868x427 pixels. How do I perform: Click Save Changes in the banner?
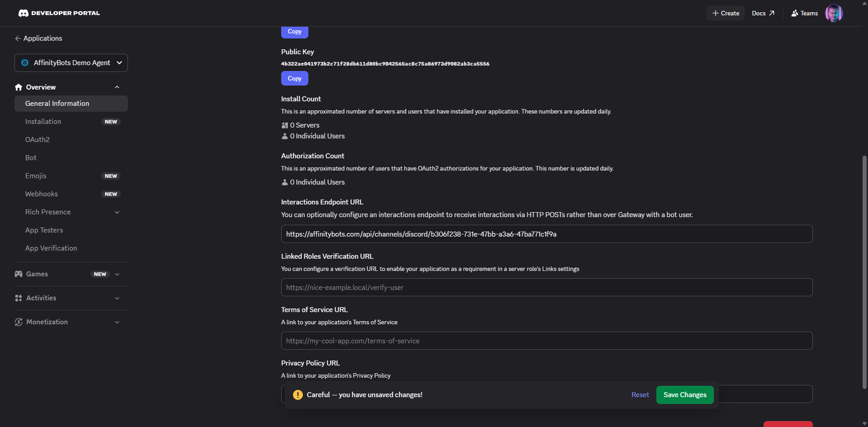pyautogui.click(x=684, y=394)
